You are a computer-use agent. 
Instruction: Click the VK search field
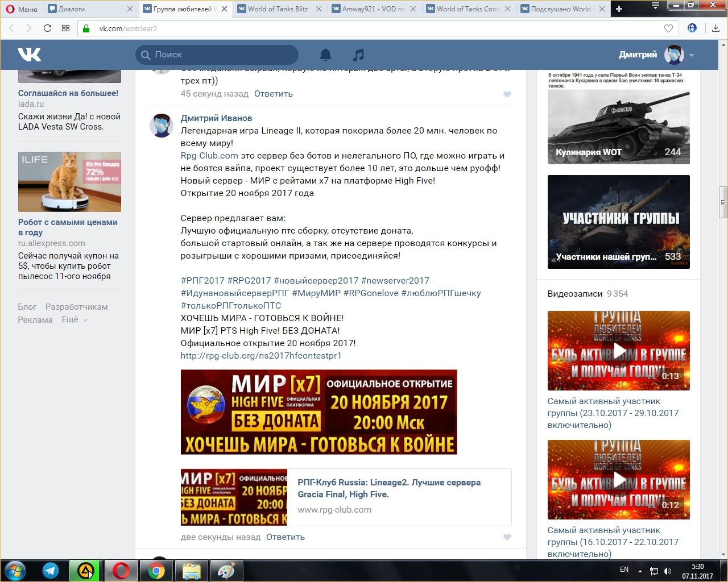coord(217,55)
